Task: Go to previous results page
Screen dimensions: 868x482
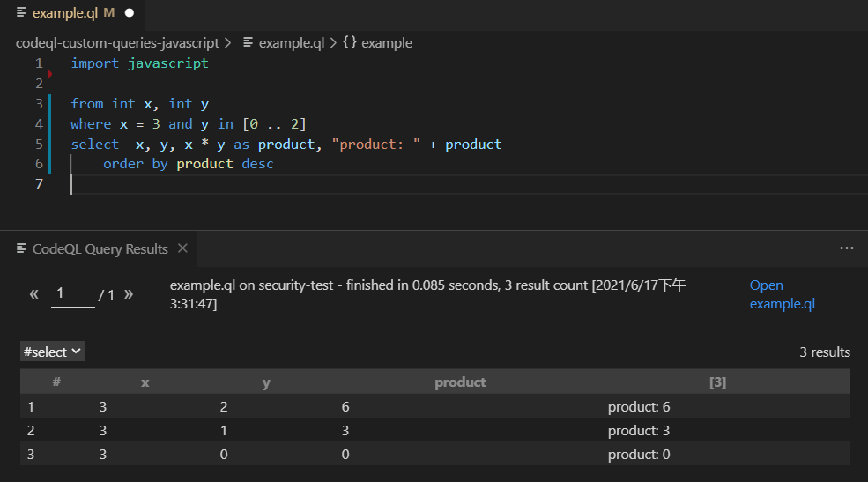Action: pyautogui.click(x=33, y=293)
